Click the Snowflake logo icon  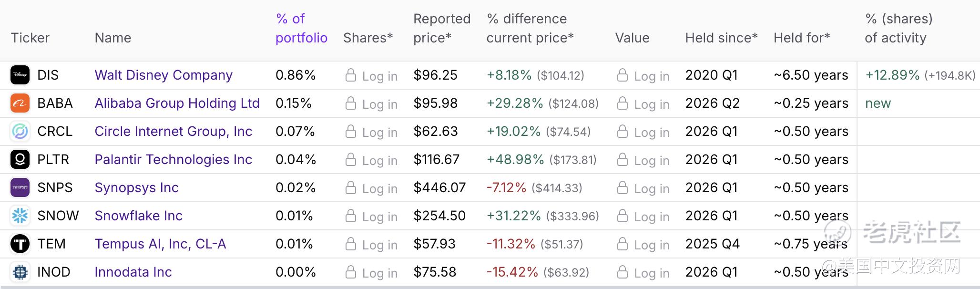pyautogui.click(x=20, y=216)
